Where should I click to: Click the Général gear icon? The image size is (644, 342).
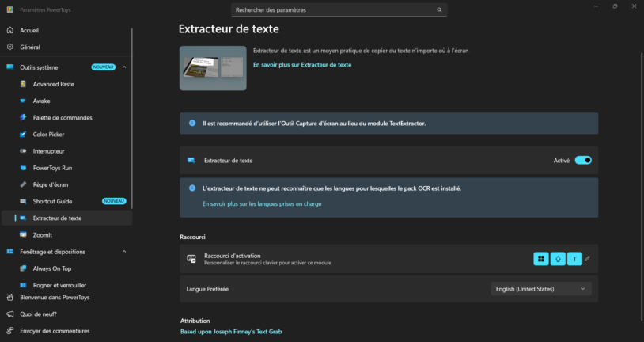(10, 47)
